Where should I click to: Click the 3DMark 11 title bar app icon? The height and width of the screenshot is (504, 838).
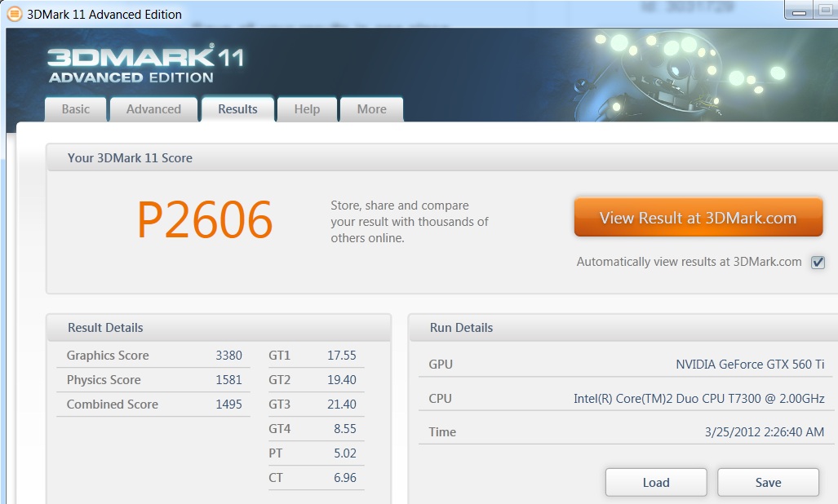pos(15,14)
